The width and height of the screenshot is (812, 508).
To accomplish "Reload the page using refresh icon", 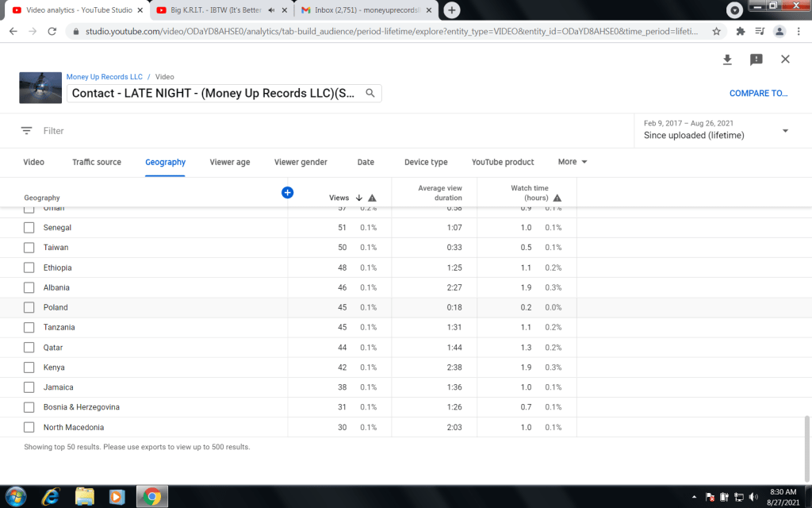I will coord(52,32).
